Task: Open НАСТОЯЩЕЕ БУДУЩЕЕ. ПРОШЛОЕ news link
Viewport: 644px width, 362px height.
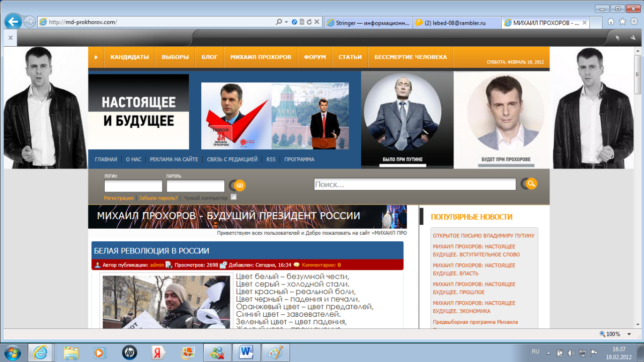Action: (474, 288)
